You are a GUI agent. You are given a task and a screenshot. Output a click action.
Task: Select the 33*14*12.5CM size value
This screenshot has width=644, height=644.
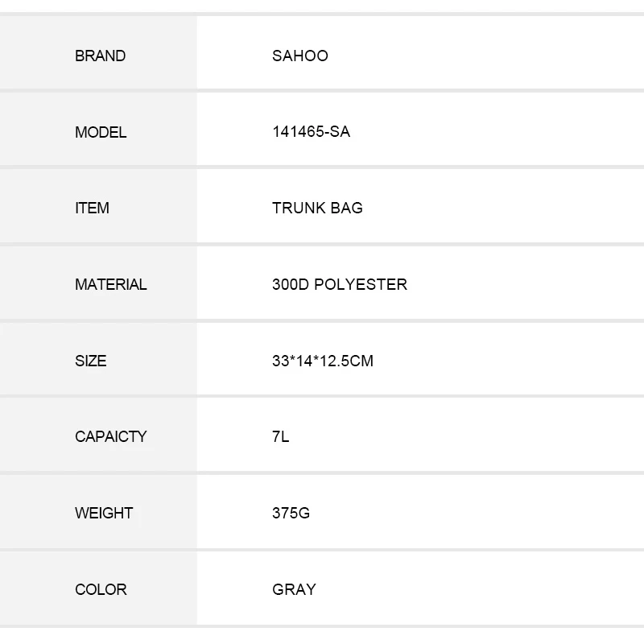point(322,361)
